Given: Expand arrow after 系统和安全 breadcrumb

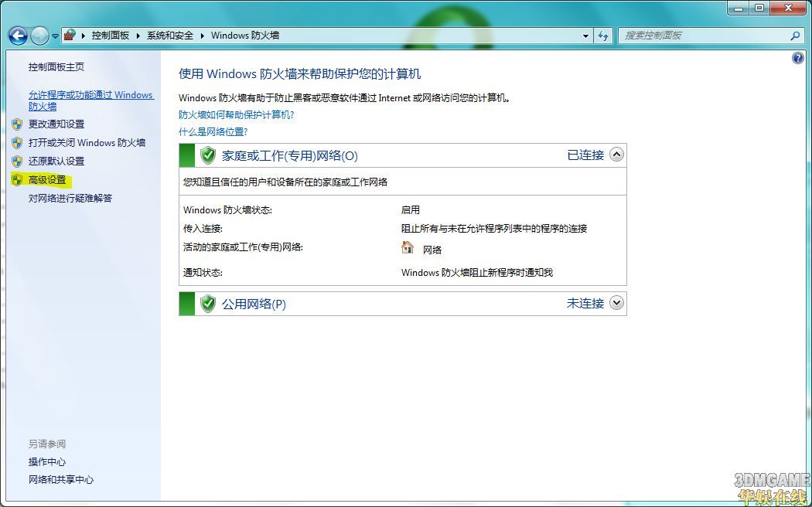Looking at the screenshot, I should coord(202,36).
